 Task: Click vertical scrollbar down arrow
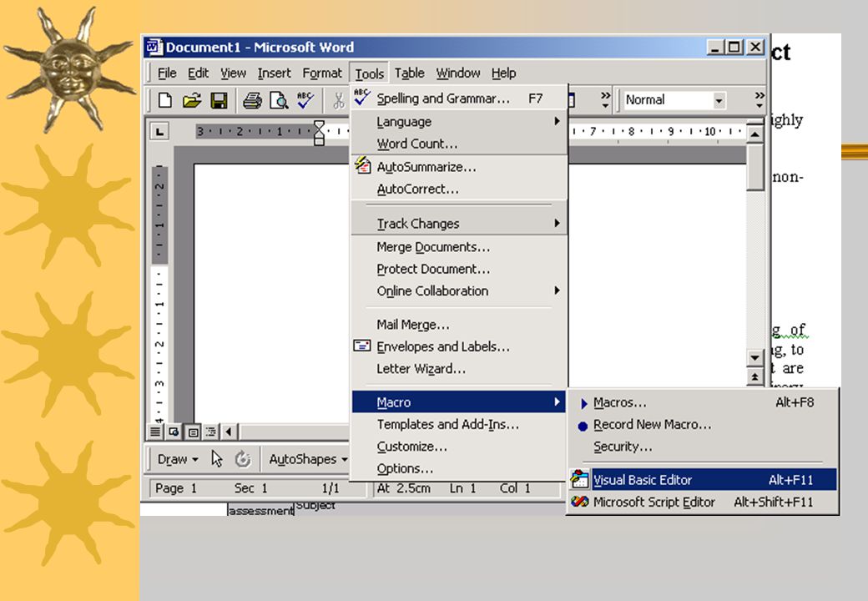point(755,357)
